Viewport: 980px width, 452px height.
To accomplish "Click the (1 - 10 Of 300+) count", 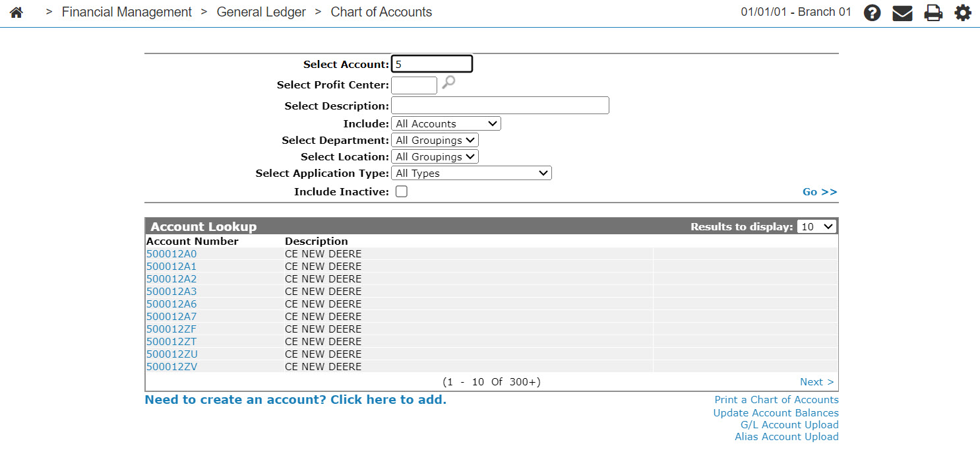I will [x=492, y=382].
